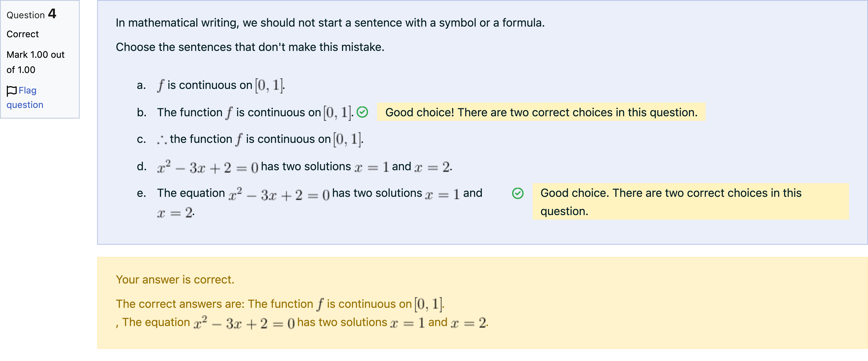The width and height of the screenshot is (868, 361).
Task: Click the 'Mark 1.00 out of 1.00' text
Action: (35, 62)
